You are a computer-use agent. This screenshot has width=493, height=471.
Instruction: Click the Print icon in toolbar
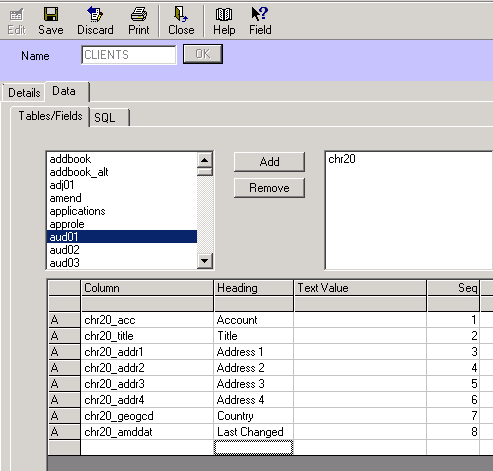tap(139, 14)
